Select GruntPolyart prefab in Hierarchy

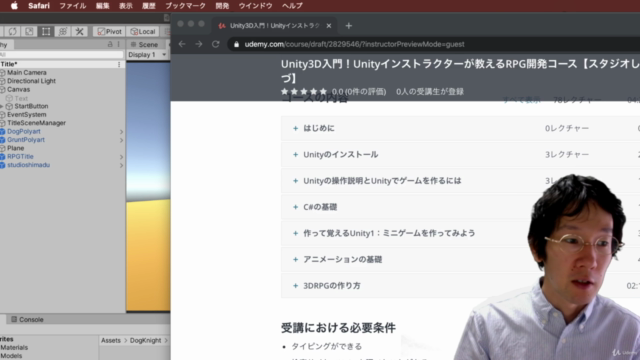[x=26, y=140]
